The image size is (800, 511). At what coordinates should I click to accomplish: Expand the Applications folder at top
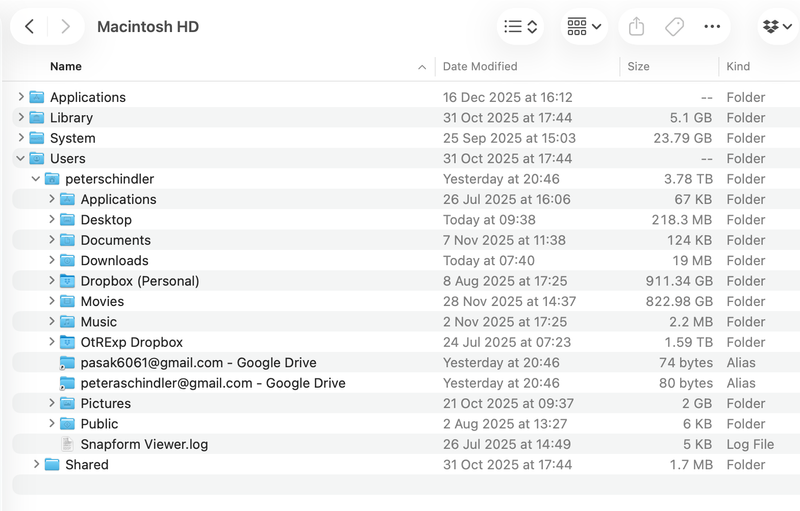(x=21, y=97)
